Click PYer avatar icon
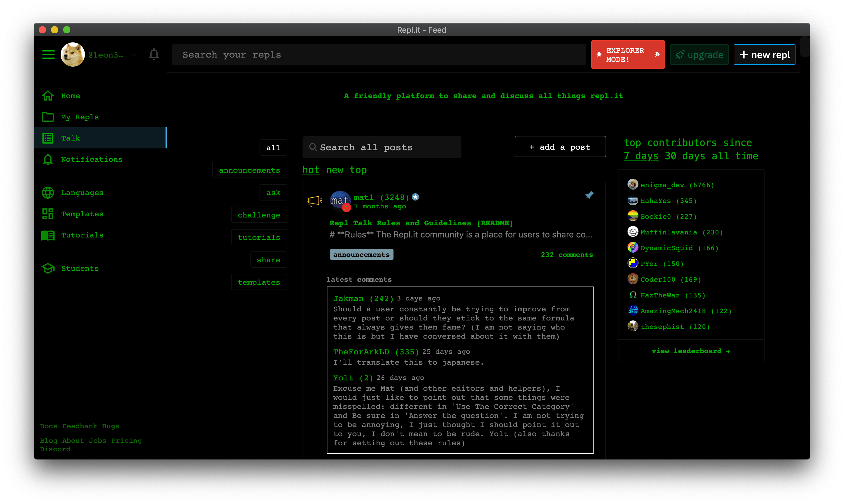Viewport: 844px width, 504px height. click(633, 264)
